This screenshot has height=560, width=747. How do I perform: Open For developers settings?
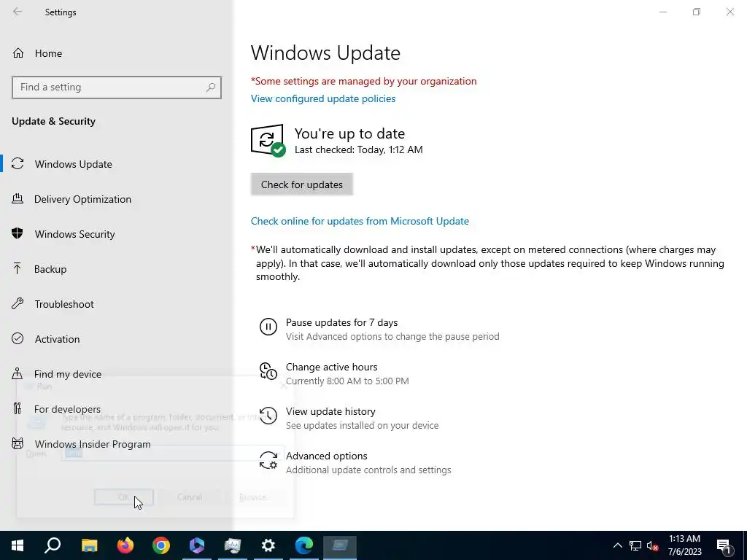[x=67, y=409]
